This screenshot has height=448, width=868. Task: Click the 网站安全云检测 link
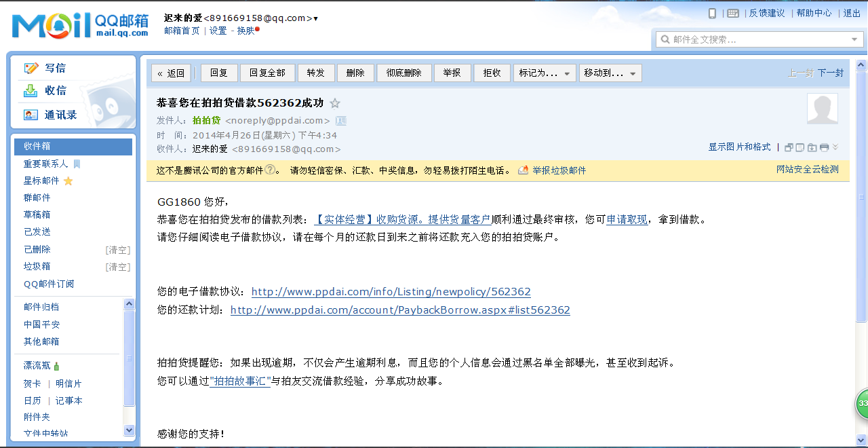[x=808, y=170]
